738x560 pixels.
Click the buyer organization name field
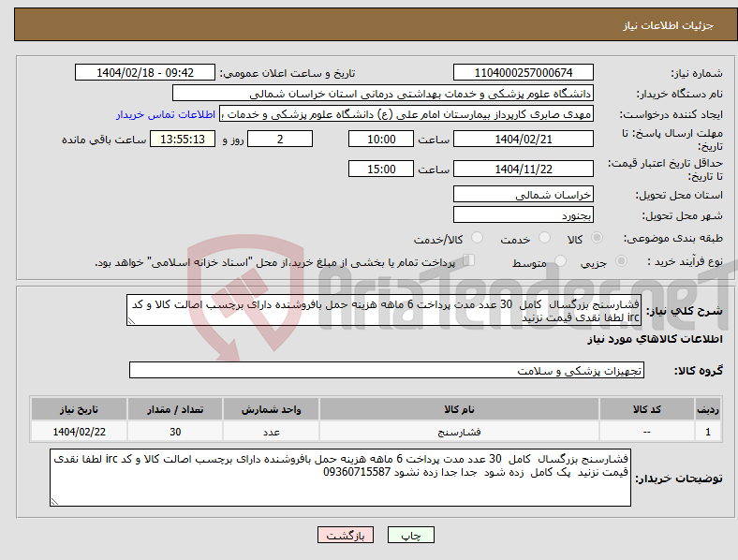pyautogui.click(x=383, y=93)
